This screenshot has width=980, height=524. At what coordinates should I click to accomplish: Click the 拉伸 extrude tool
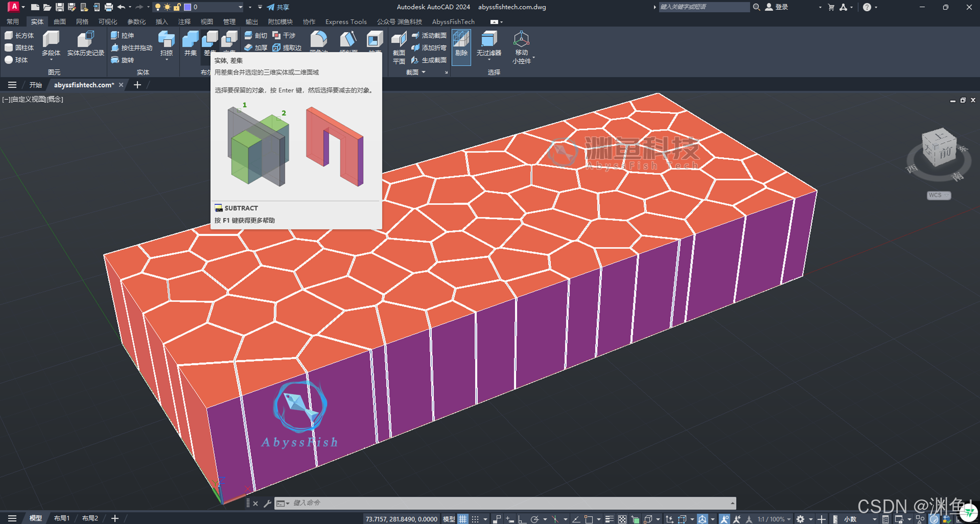[122, 35]
